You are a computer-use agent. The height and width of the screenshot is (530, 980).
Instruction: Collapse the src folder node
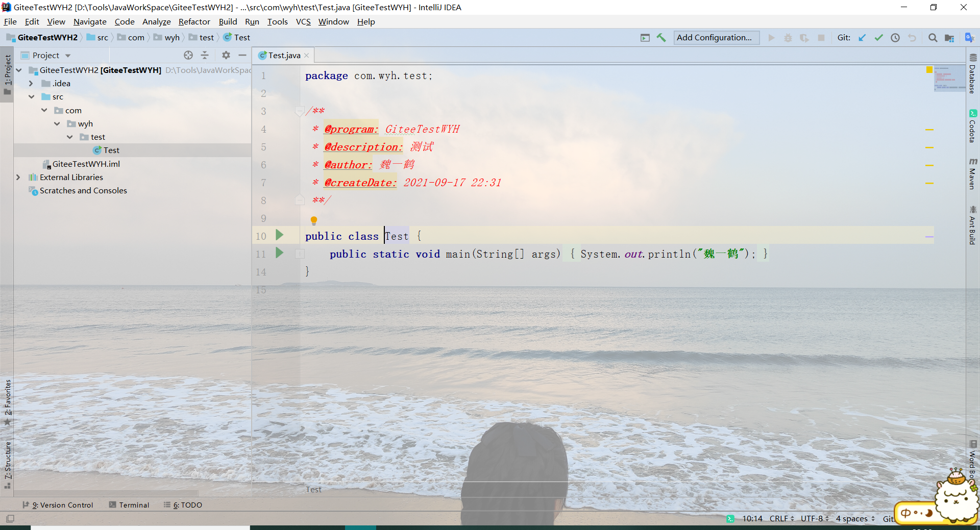[31, 96]
